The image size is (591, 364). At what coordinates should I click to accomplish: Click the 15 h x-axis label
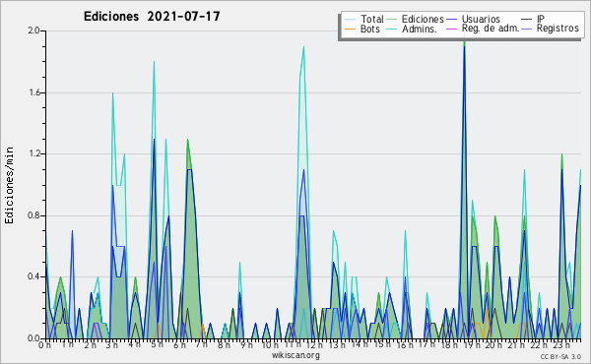click(382, 344)
